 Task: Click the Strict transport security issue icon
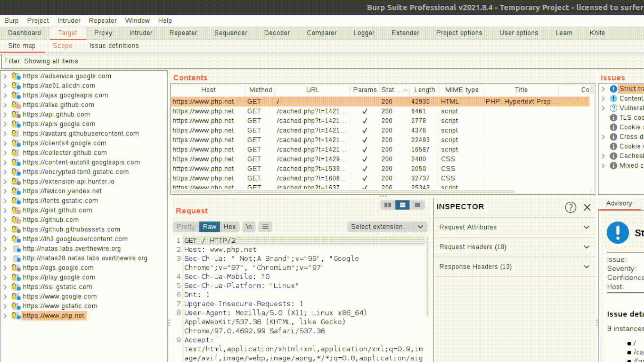[x=613, y=89]
